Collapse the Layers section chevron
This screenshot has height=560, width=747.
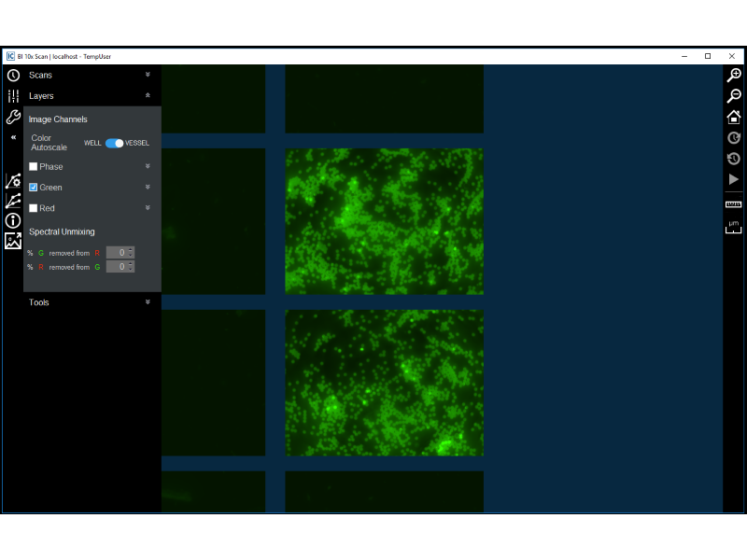[x=148, y=96]
